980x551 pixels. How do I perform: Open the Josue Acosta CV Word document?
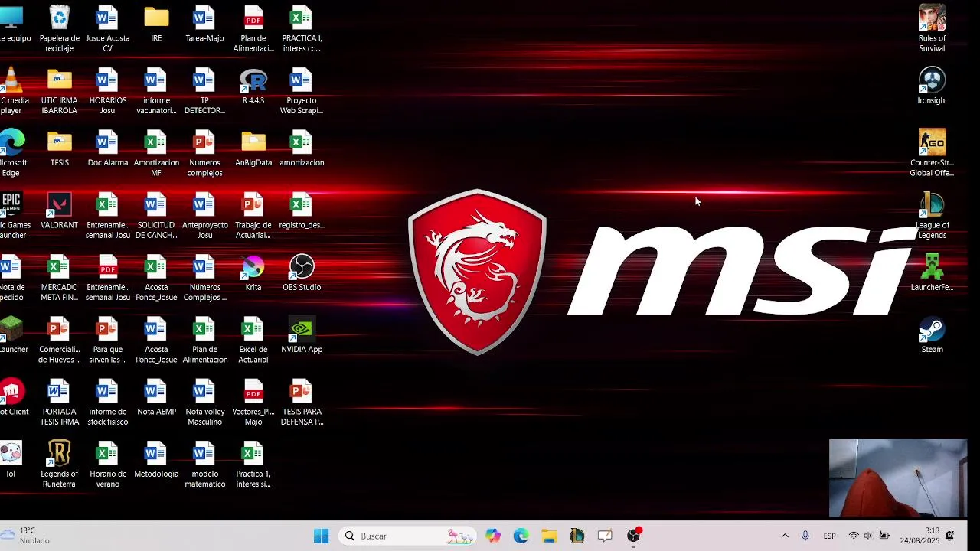tap(107, 28)
